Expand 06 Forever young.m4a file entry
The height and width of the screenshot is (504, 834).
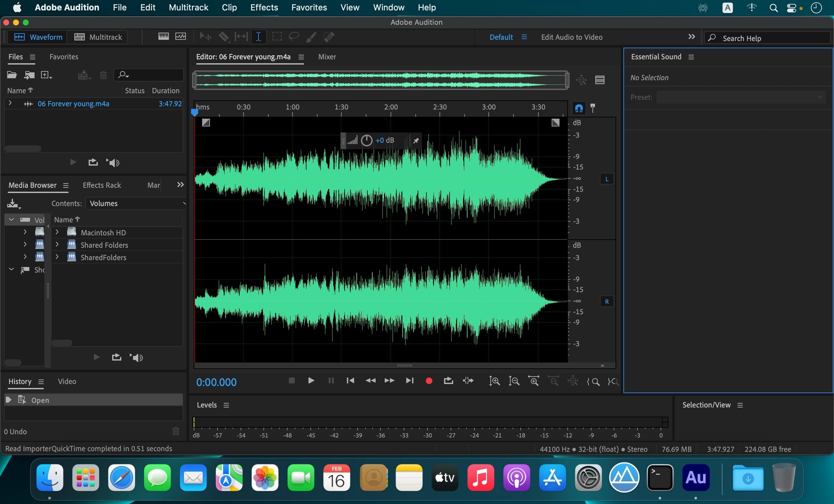10,103
